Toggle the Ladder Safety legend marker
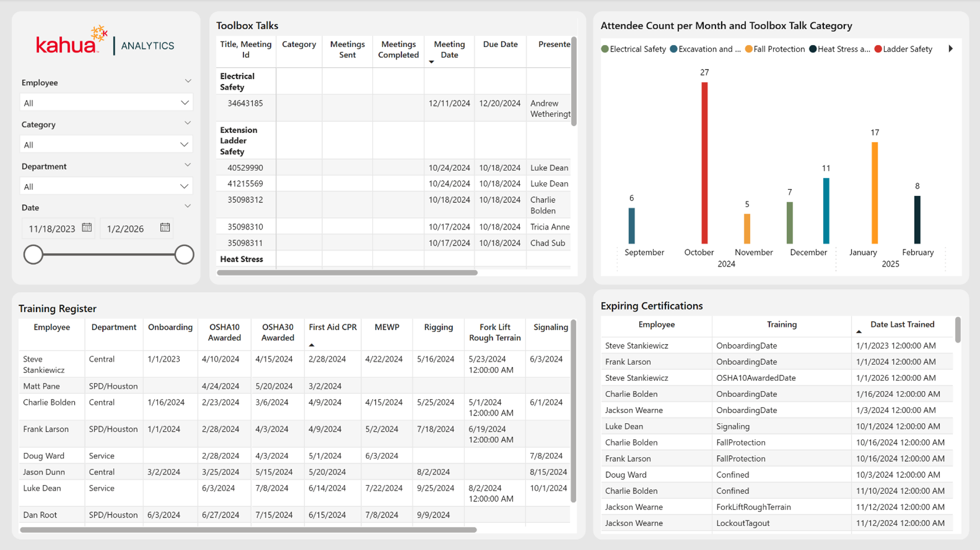Viewport: 980px width, 550px height. (x=878, y=49)
